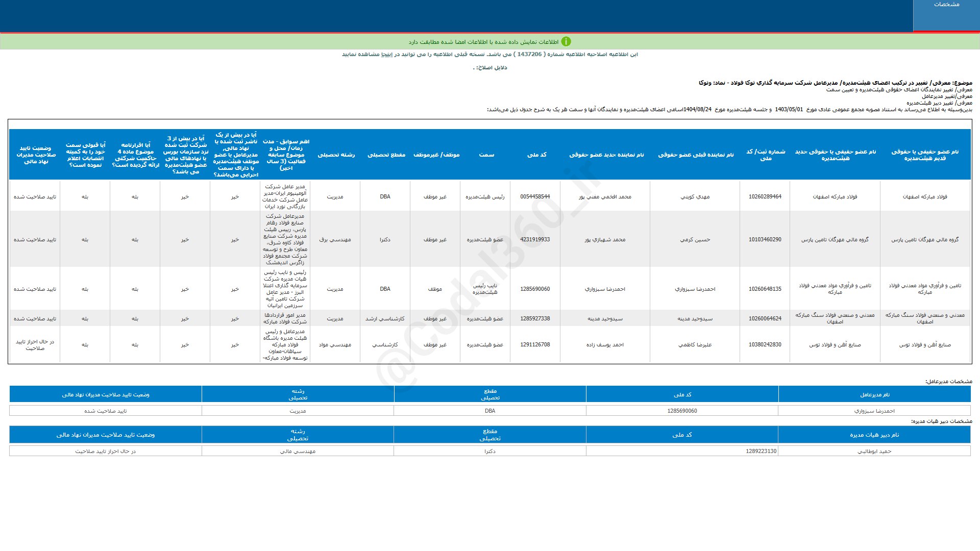The width and height of the screenshot is (980, 551).
Task: Select the رئیس هیئت‌مدیره position cell
Action: pyautogui.click(x=484, y=197)
